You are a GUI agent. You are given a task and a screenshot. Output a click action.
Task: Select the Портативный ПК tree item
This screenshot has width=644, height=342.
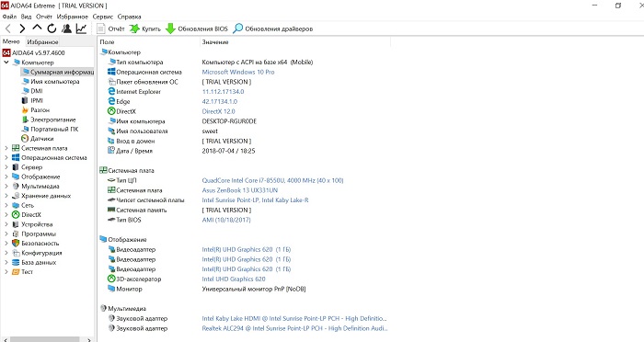point(50,129)
